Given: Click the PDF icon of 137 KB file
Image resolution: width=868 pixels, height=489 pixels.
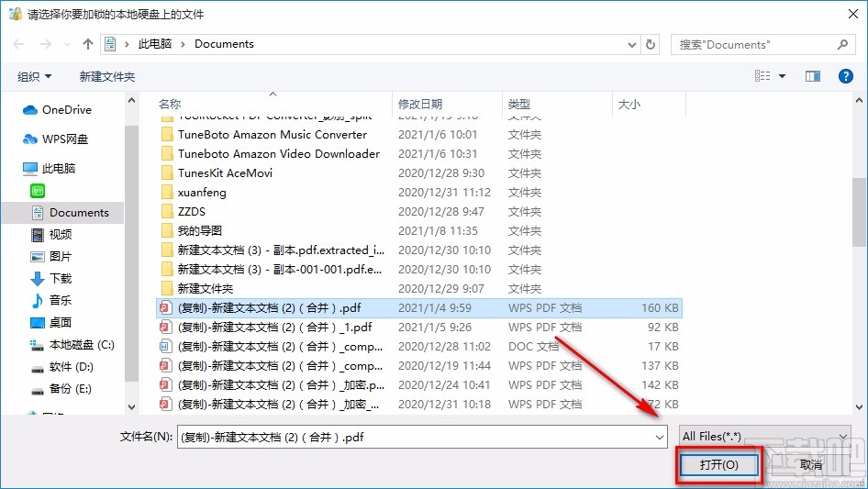Looking at the screenshot, I should click(x=165, y=366).
